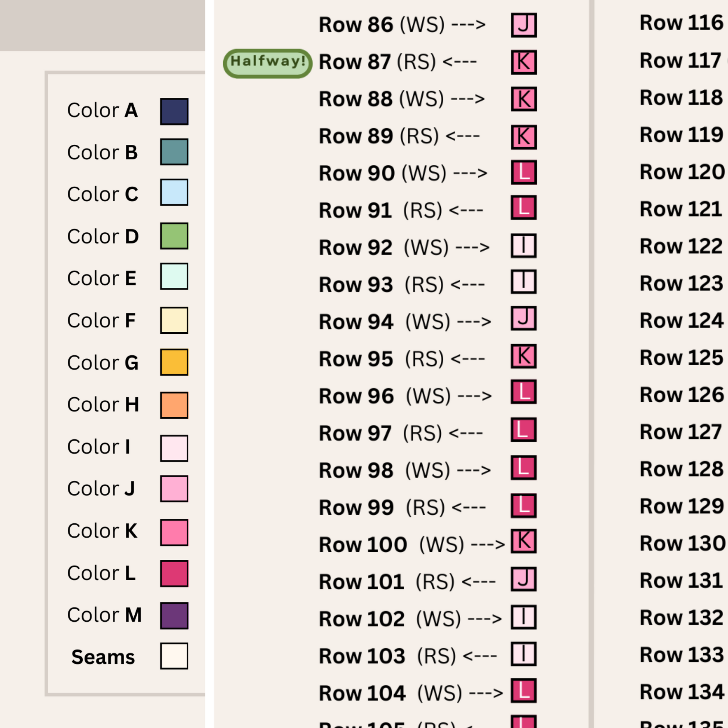Image resolution: width=728 pixels, height=728 pixels.
Task: Click the Color D green swatch
Action: (174, 236)
